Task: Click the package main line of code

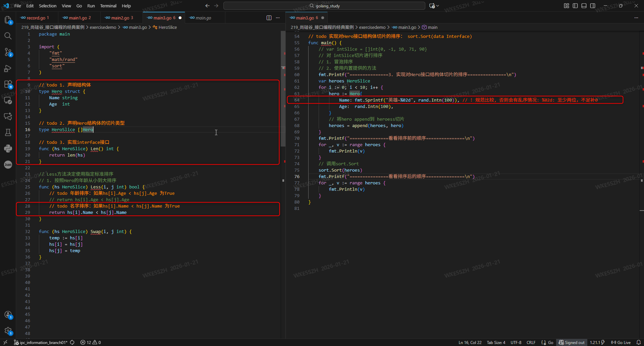Action: pyautogui.click(x=54, y=34)
